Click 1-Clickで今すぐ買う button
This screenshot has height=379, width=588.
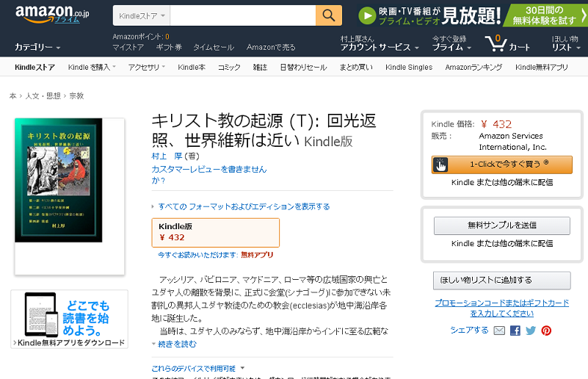pyautogui.click(x=502, y=165)
